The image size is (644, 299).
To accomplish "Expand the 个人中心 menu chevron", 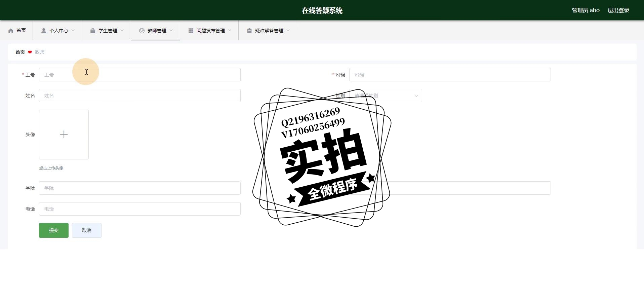I will 73,30.
